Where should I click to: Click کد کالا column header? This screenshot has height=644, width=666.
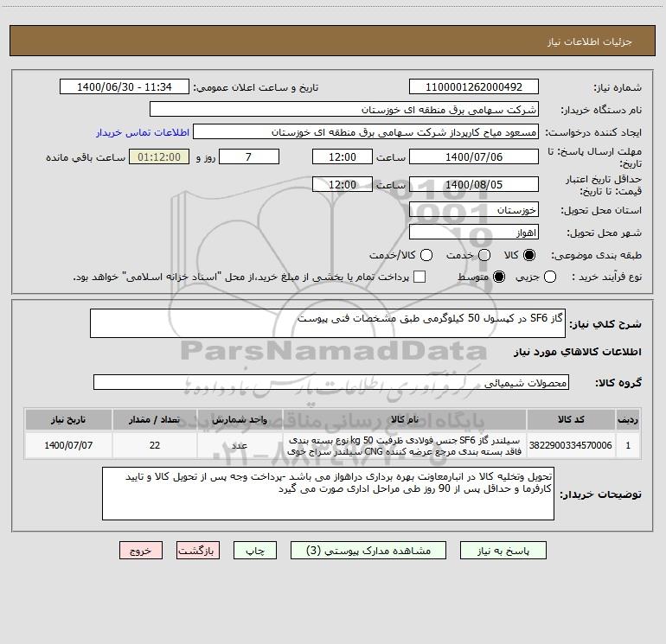[x=571, y=419]
